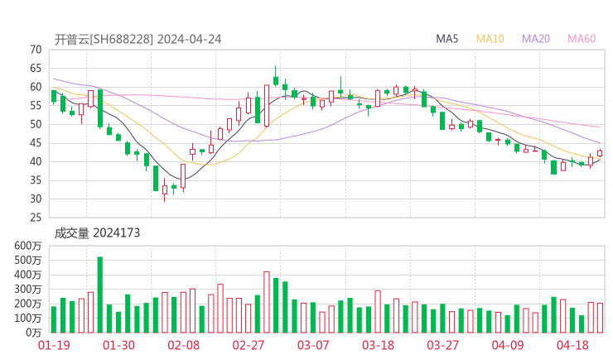The width and height of the screenshot is (613, 364).
Task: Select the 04-09 date marker
Action: 508,345
